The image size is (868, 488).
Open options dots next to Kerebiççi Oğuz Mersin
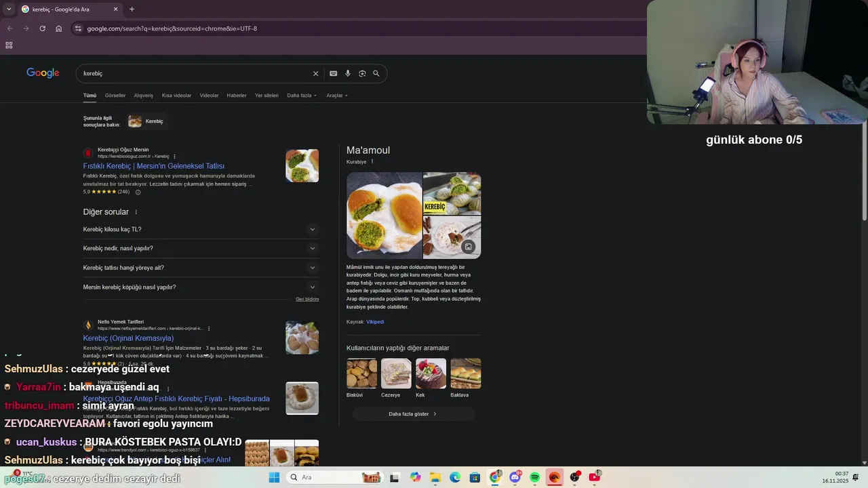[174, 157]
